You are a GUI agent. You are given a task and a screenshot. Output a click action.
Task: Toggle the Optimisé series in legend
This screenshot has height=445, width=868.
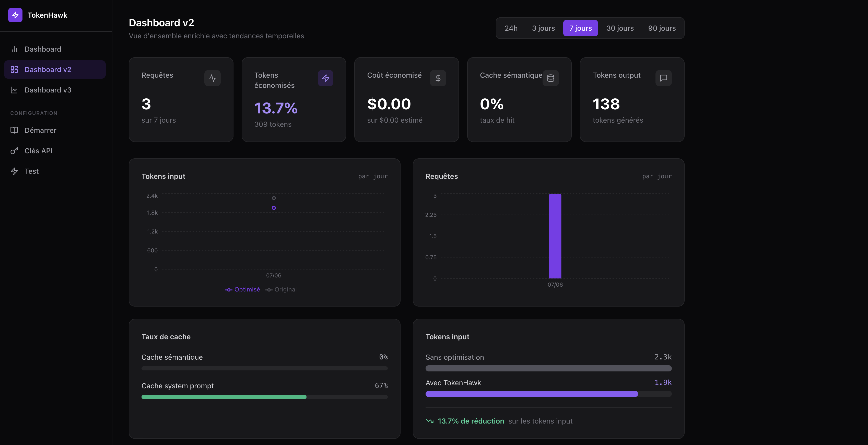(243, 289)
